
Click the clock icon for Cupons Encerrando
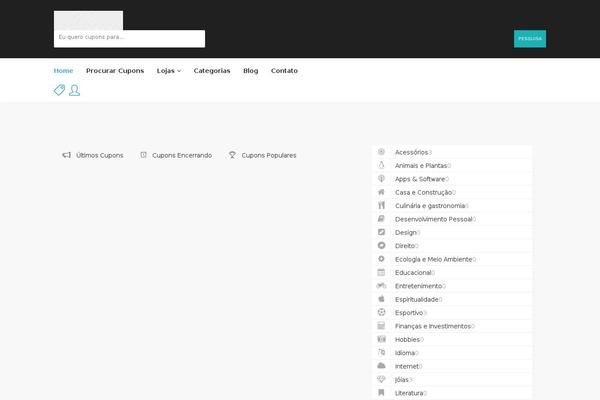pos(143,155)
